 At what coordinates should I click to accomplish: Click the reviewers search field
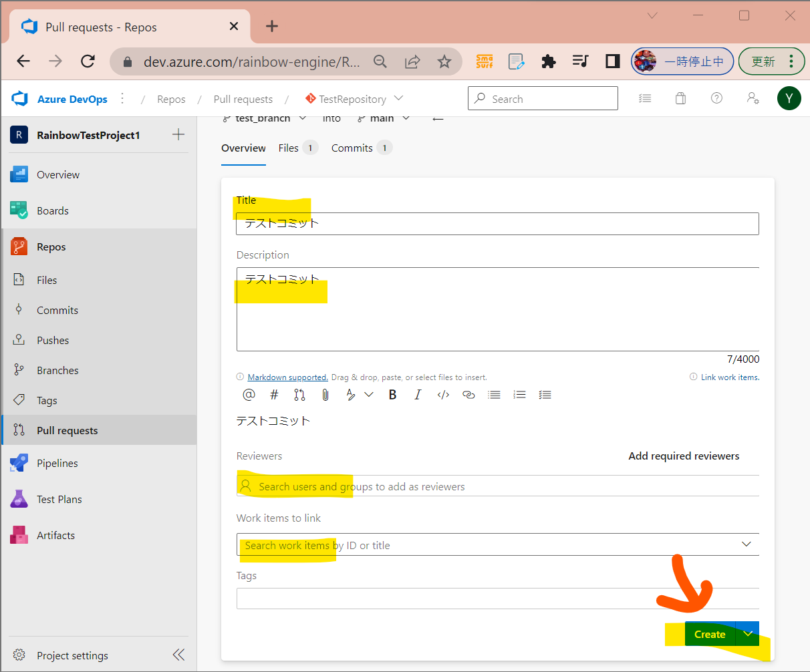[x=497, y=486]
